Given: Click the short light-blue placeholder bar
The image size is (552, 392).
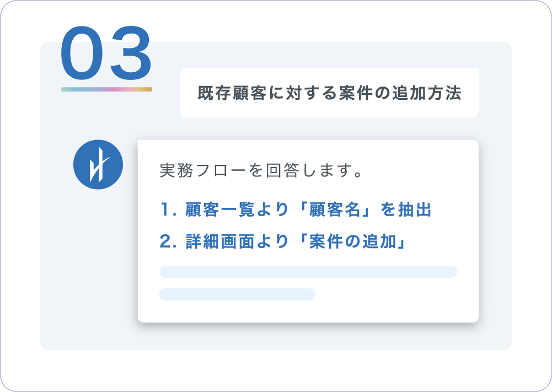Looking at the screenshot, I should (237, 294).
